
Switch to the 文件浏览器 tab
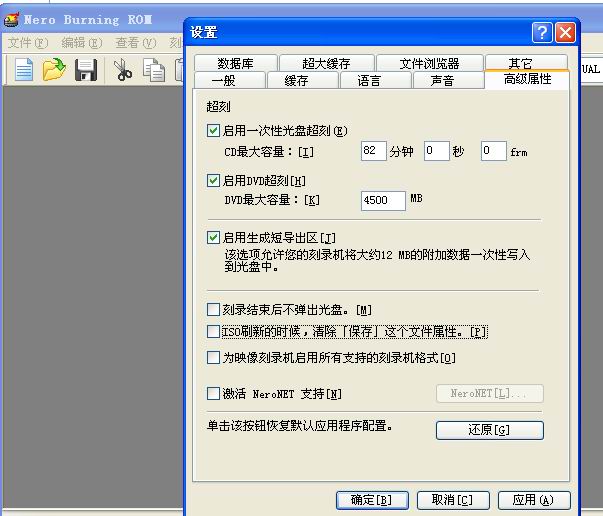(x=429, y=63)
